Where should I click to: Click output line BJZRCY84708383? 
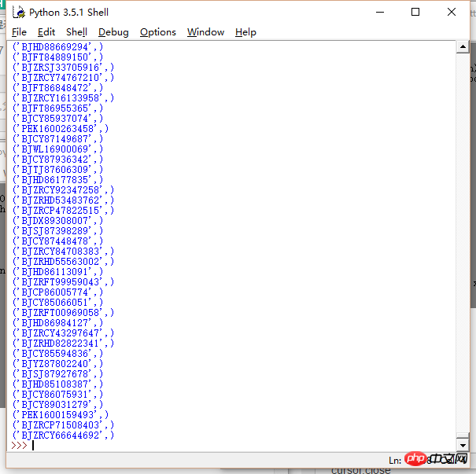[63, 252]
